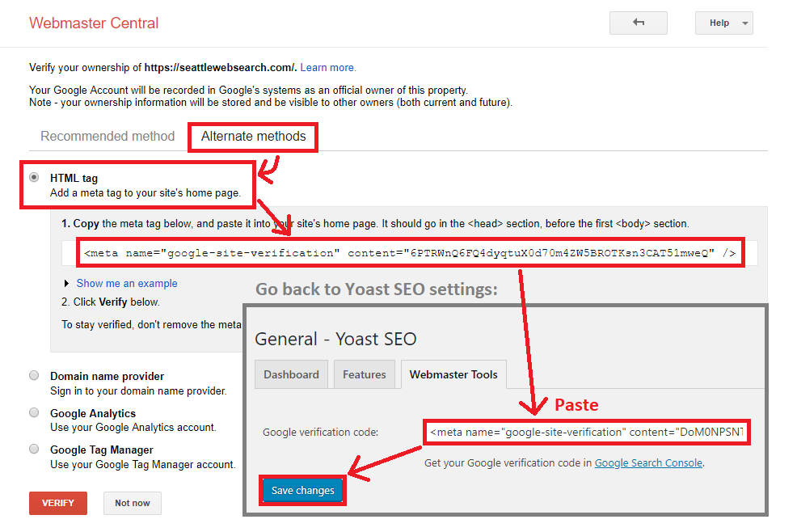The height and width of the screenshot is (532, 797).
Task: Open the Google Search Console link
Action: (x=648, y=462)
